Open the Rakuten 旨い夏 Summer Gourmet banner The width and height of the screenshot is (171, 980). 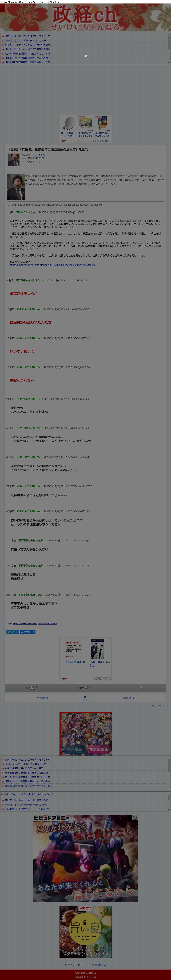tap(86, 932)
